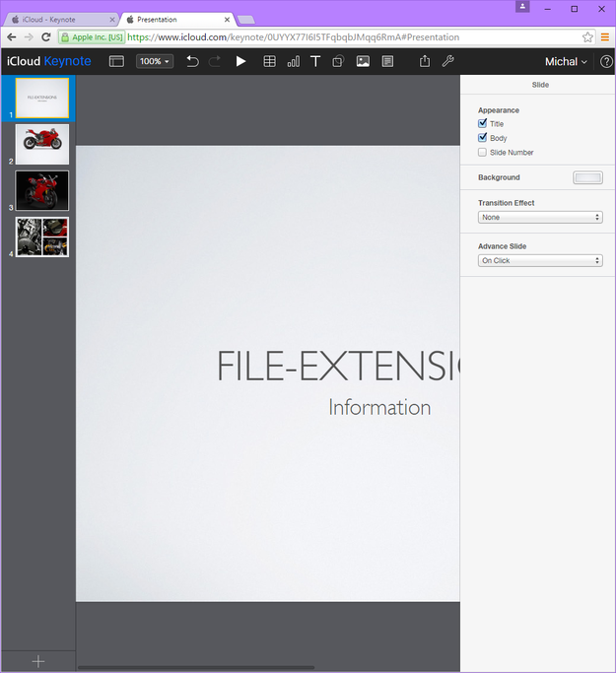The height and width of the screenshot is (673, 616).
Task: Open the Chrome hamburger menu
Action: pyautogui.click(x=605, y=37)
